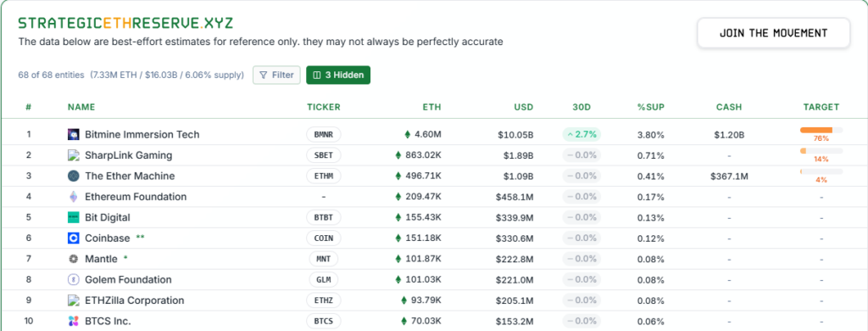Click the double asterisk beside Coinbase
This screenshot has width=868, height=331.
[140, 237]
